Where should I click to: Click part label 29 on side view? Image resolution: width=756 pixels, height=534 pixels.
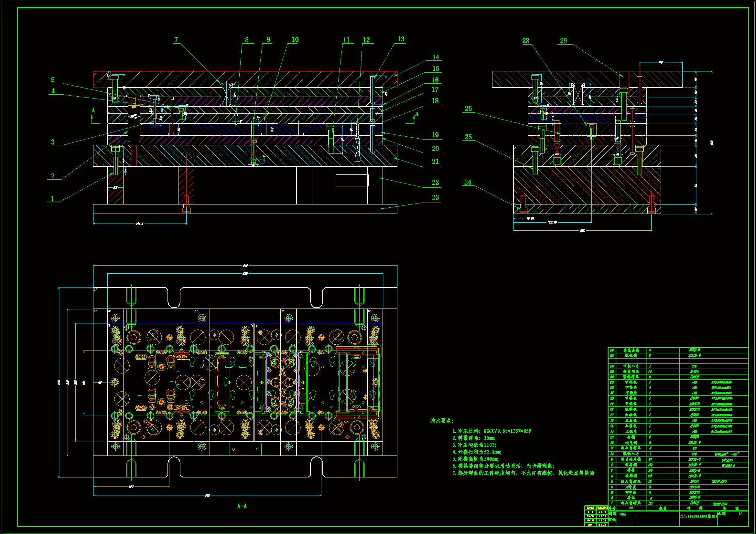pos(563,40)
